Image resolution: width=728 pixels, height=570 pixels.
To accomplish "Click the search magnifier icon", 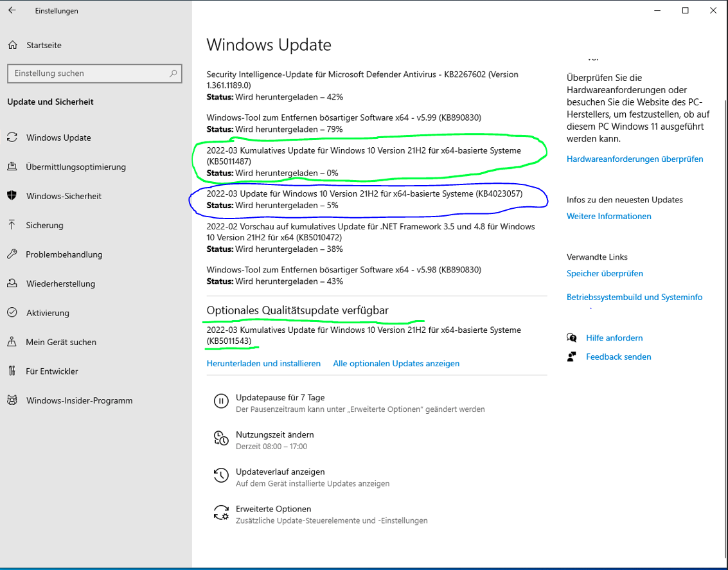I will click(x=173, y=73).
